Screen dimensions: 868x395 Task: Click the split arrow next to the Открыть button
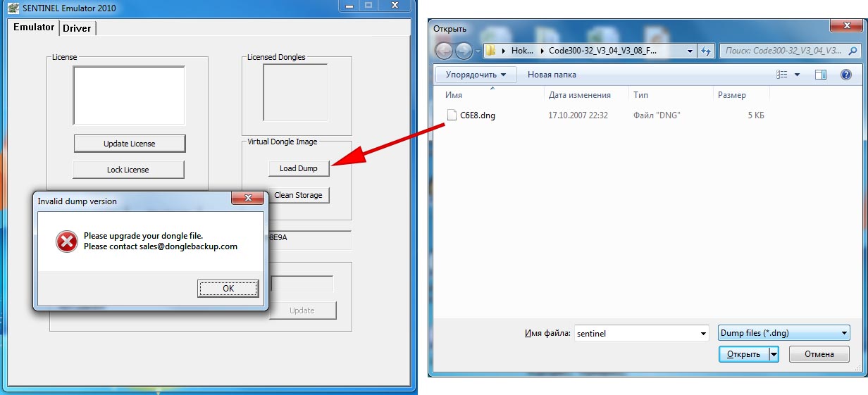[x=774, y=354]
